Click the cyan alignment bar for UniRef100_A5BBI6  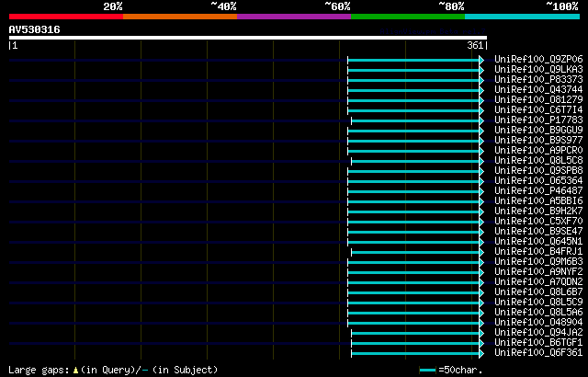tap(413, 201)
